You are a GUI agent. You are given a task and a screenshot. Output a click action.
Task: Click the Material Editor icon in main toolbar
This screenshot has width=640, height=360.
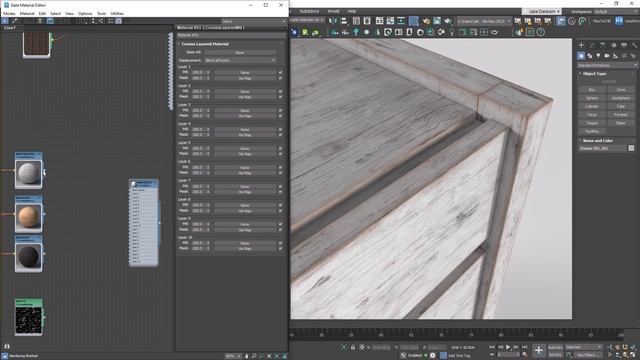413,21
